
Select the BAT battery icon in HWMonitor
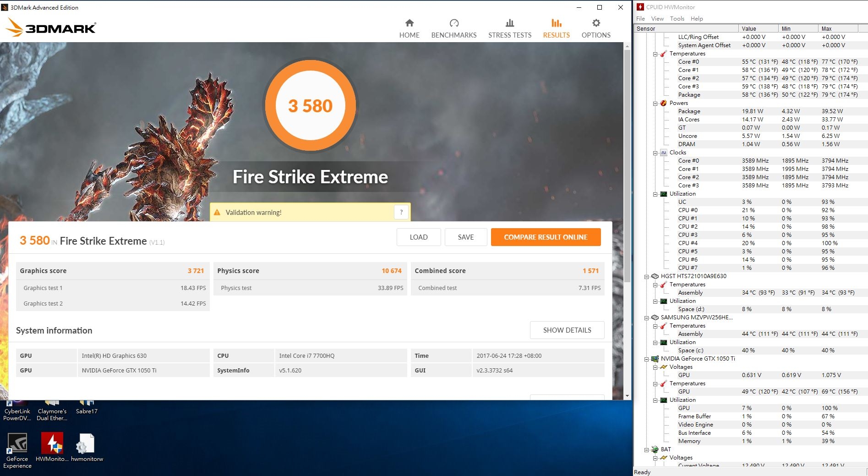click(x=655, y=449)
